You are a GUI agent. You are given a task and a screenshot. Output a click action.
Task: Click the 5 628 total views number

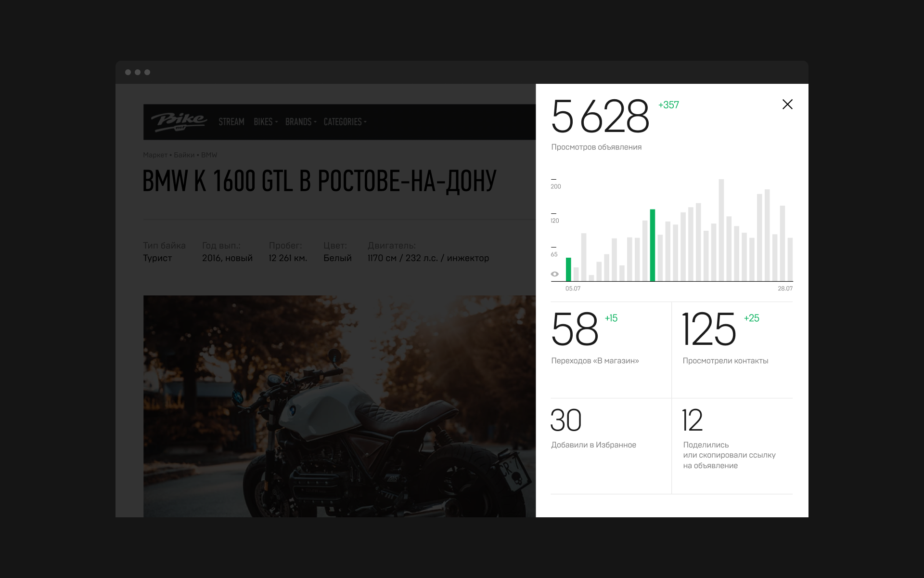tap(600, 116)
